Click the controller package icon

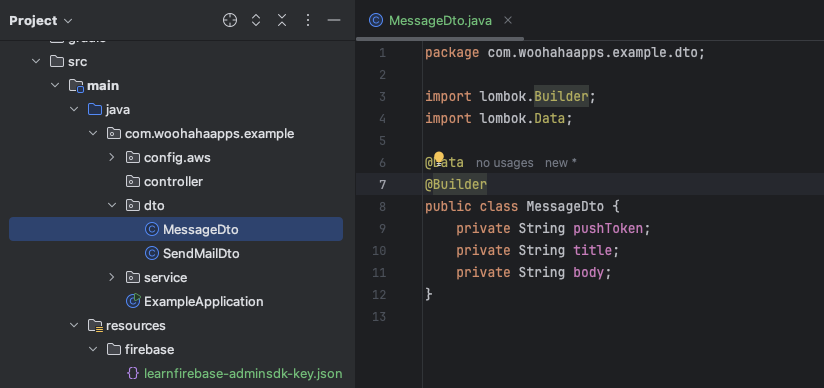tap(132, 181)
